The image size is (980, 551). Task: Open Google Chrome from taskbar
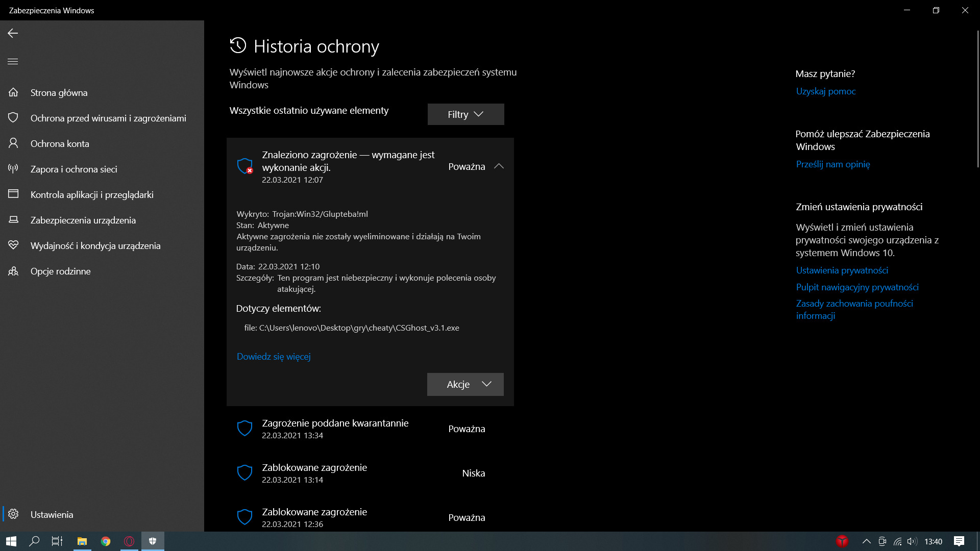point(106,541)
